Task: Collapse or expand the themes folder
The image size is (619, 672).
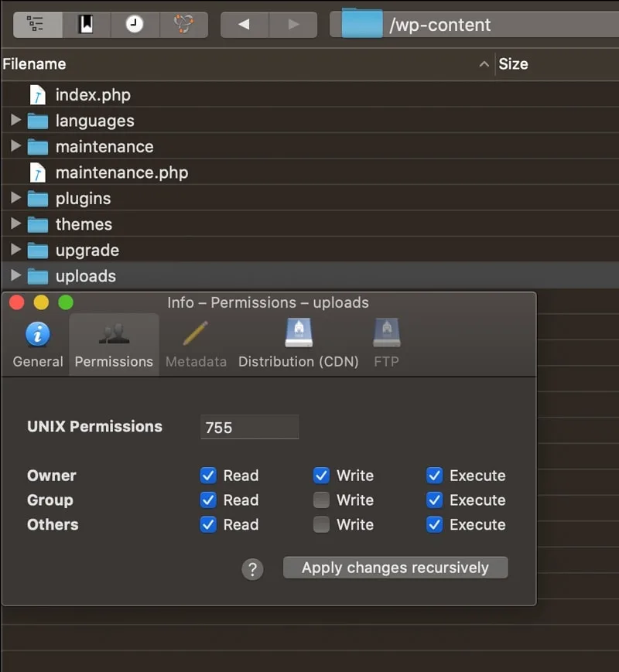Action: [x=15, y=224]
